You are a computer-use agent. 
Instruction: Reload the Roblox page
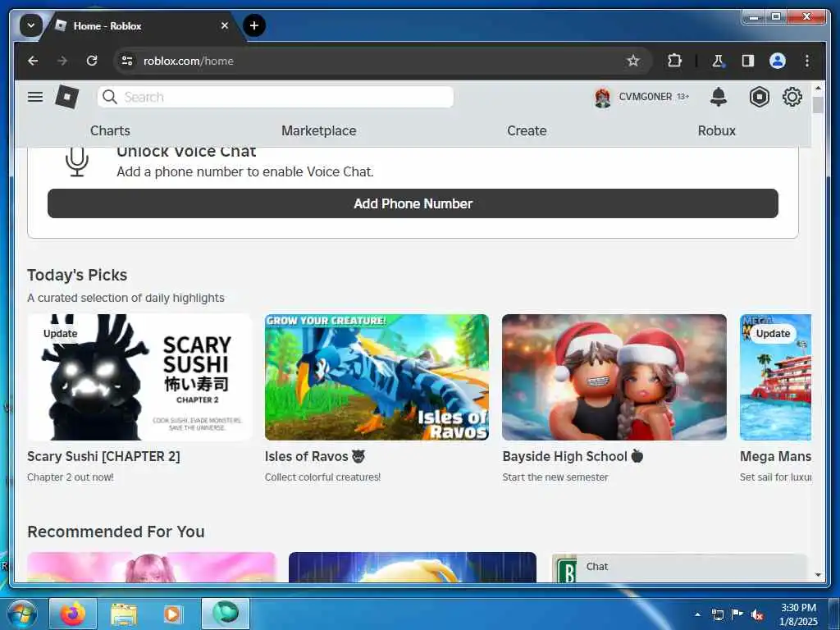pos(92,61)
